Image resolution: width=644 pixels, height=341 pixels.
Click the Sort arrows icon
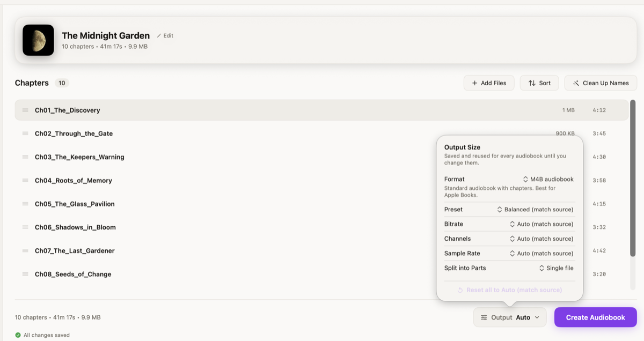[x=532, y=83]
